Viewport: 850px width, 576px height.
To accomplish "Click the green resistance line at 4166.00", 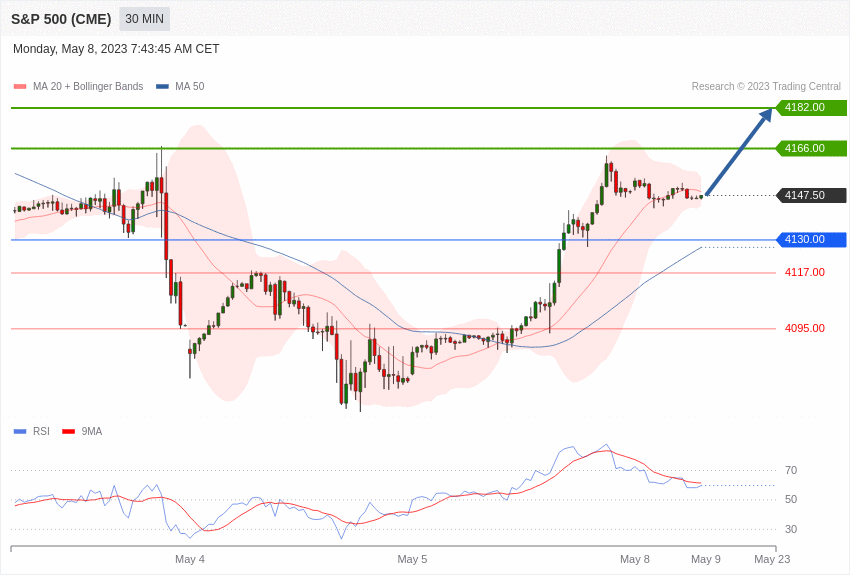I will coord(400,148).
